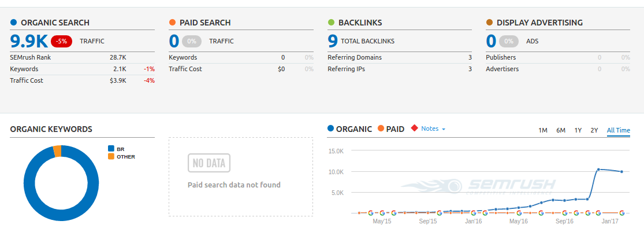This screenshot has width=644, height=239.
Task: Click the BR blue legend swatch
Action: (111, 149)
